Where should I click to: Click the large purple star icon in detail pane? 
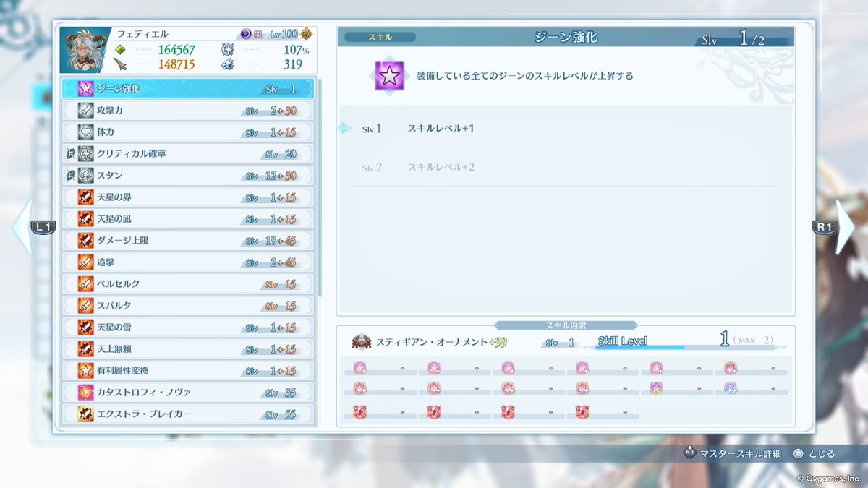(389, 75)
